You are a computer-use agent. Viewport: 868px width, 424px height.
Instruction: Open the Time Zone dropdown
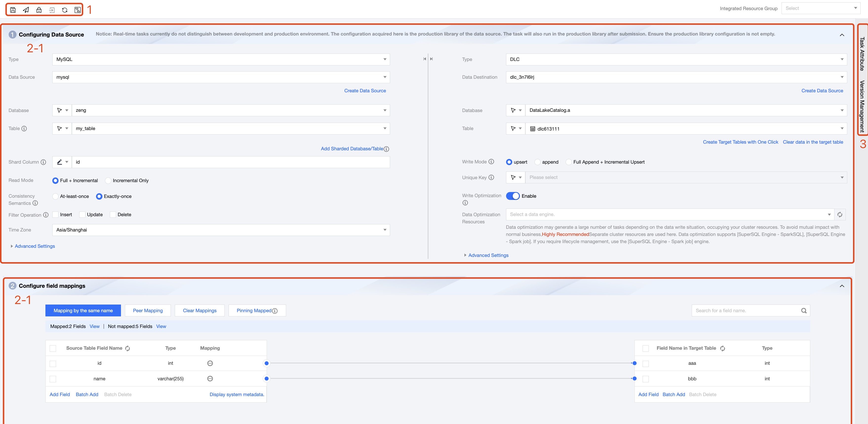click(x=221, y=230)
